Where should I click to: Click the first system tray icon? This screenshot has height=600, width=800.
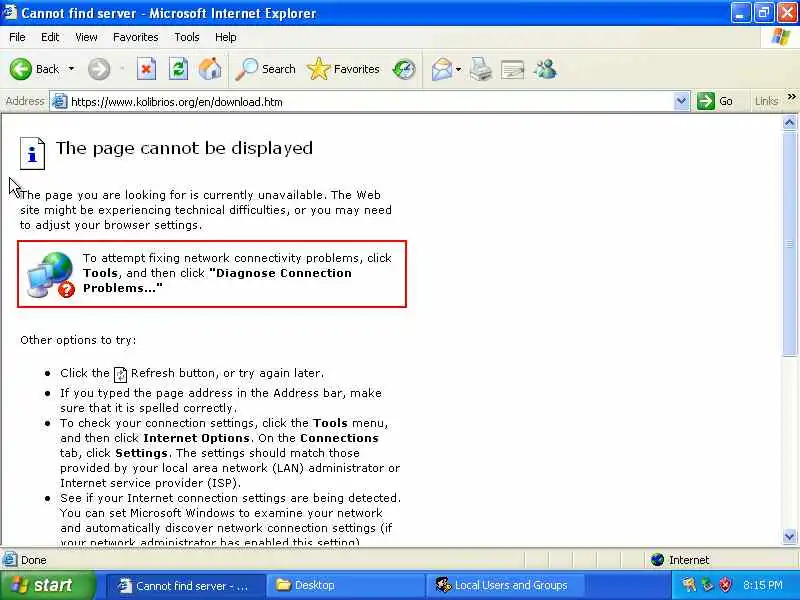(689, 585)
